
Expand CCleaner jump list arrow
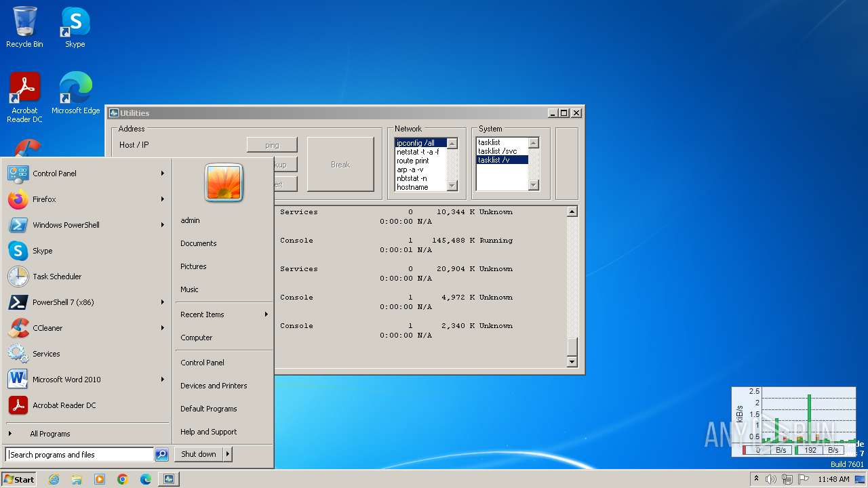[x=163, y=328]
